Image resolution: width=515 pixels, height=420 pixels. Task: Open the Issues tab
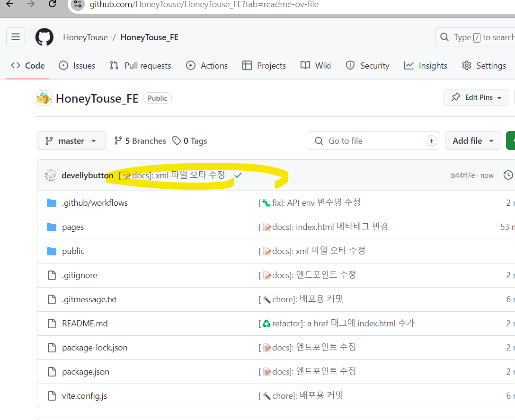click(x=77, y=66)
